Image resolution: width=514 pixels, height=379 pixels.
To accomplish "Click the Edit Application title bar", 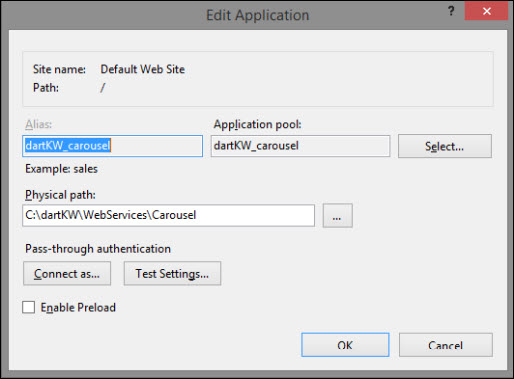I will tap(257, 15).
